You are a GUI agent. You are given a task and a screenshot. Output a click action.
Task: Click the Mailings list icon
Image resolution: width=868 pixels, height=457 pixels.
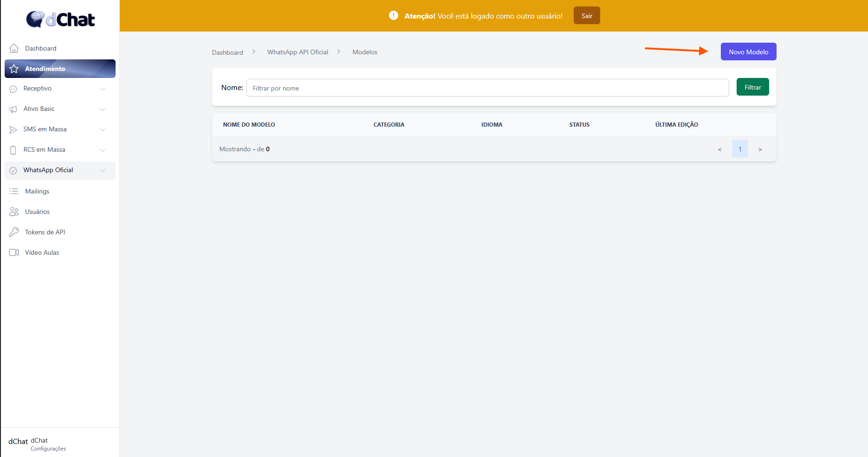(x=14, y=191)
